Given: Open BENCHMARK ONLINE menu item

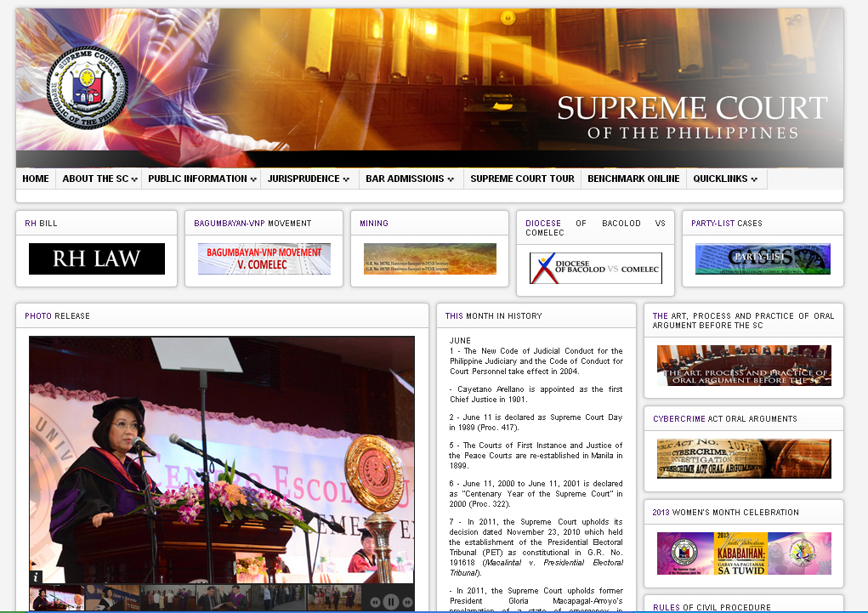Looking at the screenshot, I should point(633,179).
